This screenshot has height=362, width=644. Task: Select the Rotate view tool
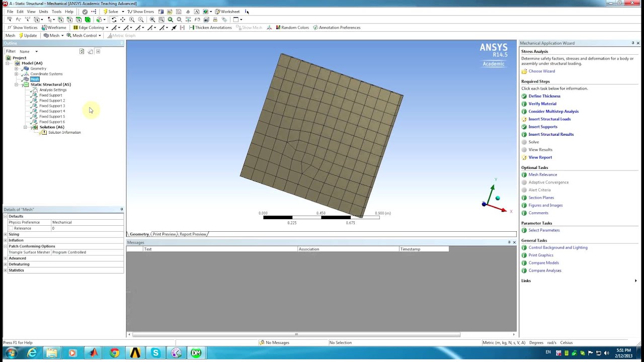[x=114, y=20]
